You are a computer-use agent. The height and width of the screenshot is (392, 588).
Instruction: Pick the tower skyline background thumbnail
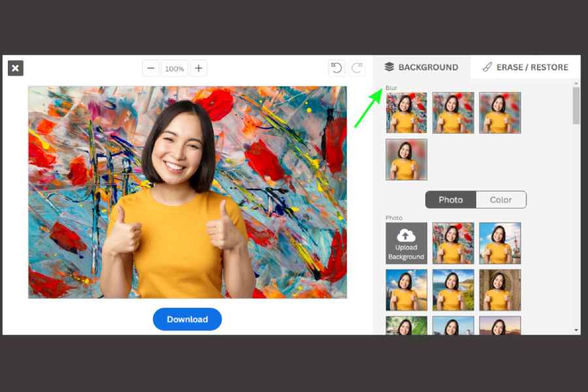(x=500, y=243)
